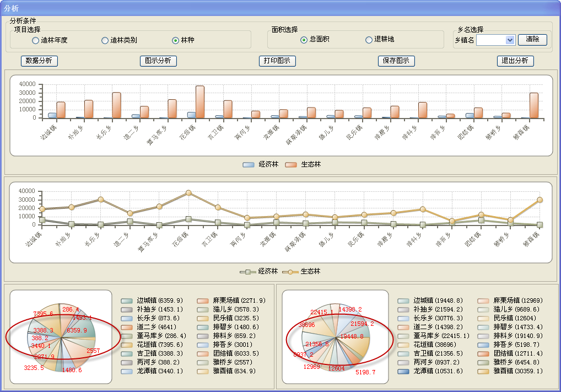Click the 生态林 line chart legend marker

click(x=290, y=272)
